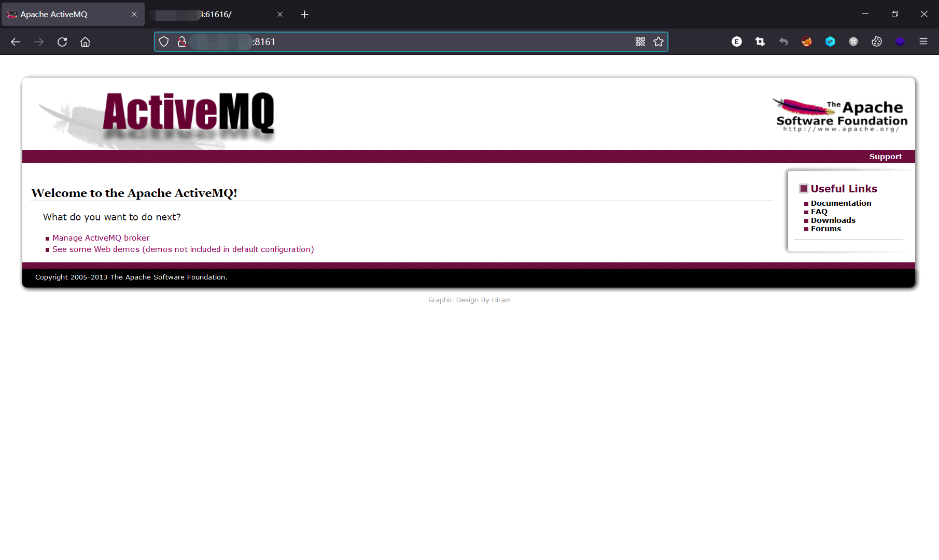Click Manage ActiveMQ broker link

[x=101, y=238]
